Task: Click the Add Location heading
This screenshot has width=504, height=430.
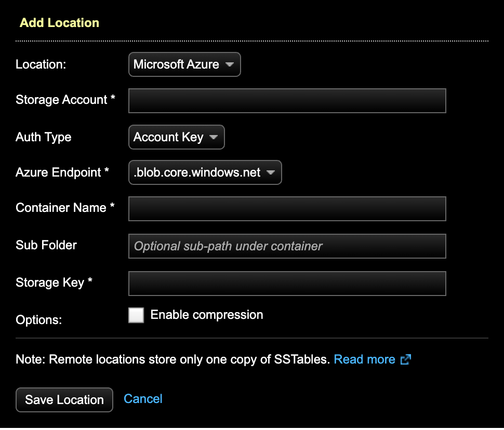Action: [59, 23]
